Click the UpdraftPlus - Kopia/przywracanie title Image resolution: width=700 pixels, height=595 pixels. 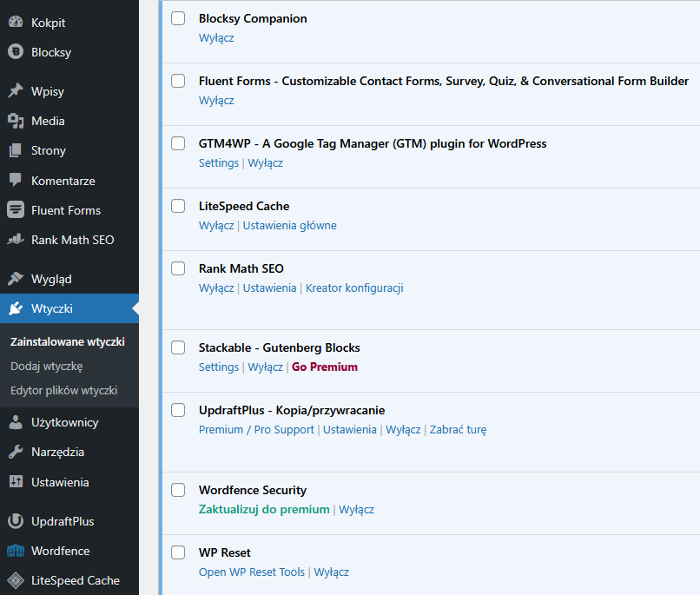coord(292,410)
